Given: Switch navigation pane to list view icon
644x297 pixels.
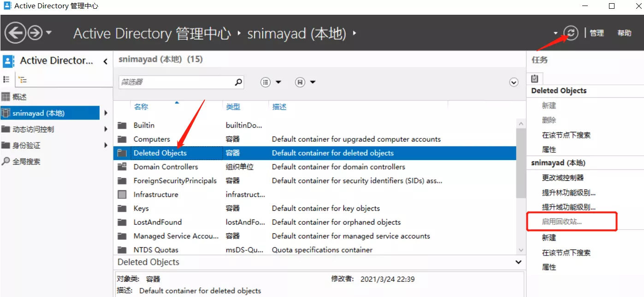Looking at the screenshot, I should (x=7, y=79).
